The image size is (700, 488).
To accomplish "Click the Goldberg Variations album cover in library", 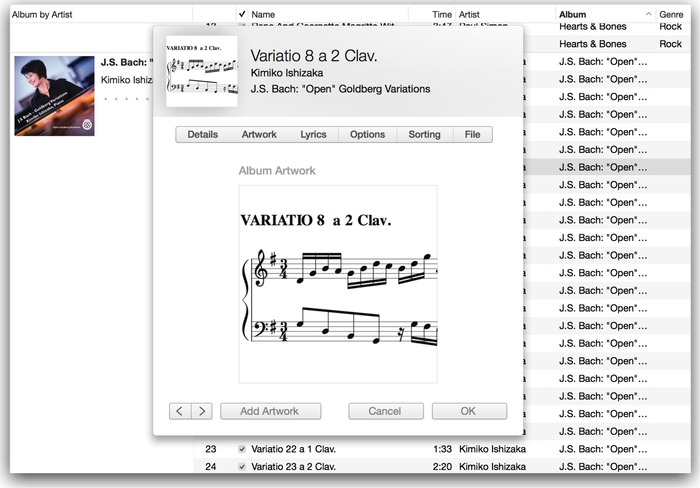I will [x=54, y=96].
